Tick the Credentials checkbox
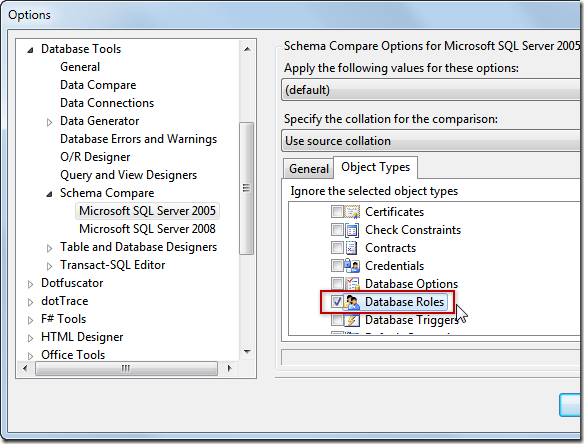This screenshot has height=444, width=584. pyautogui.click(x=337, y=266)
